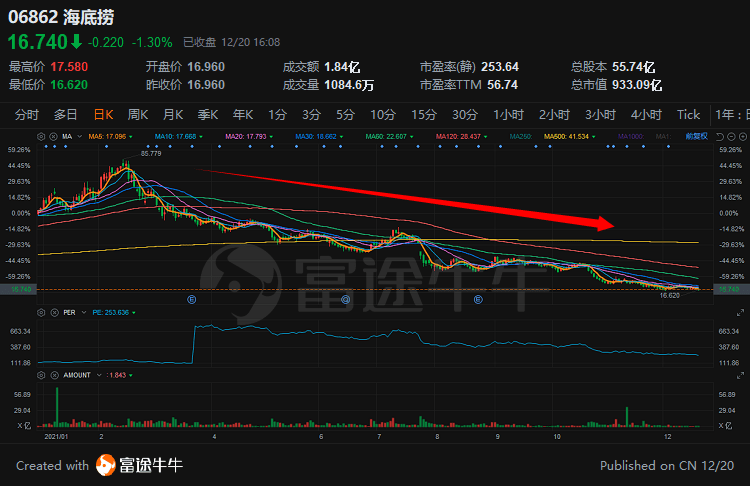Viewport: 750px width, 486px height.
Task: Switch to 分时 intraday tab
Action: [26, 115]
